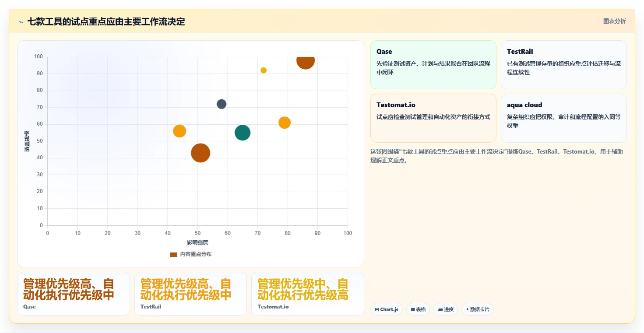Click the yellow-text Testomat.io priority card

(x=308, y=294)
